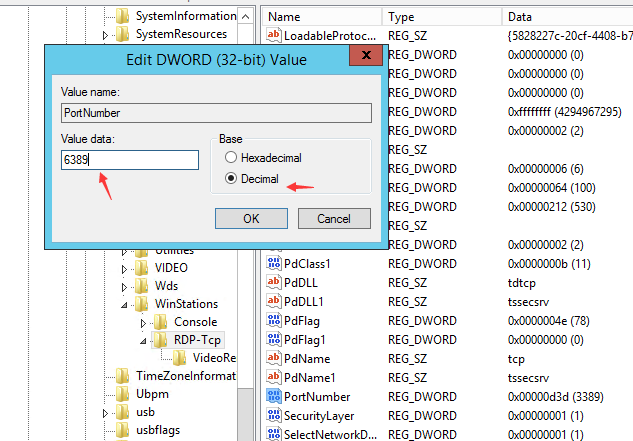Select the TimeZoneInformation registry key
Screen dimensions: 633x441
(185, 376)
